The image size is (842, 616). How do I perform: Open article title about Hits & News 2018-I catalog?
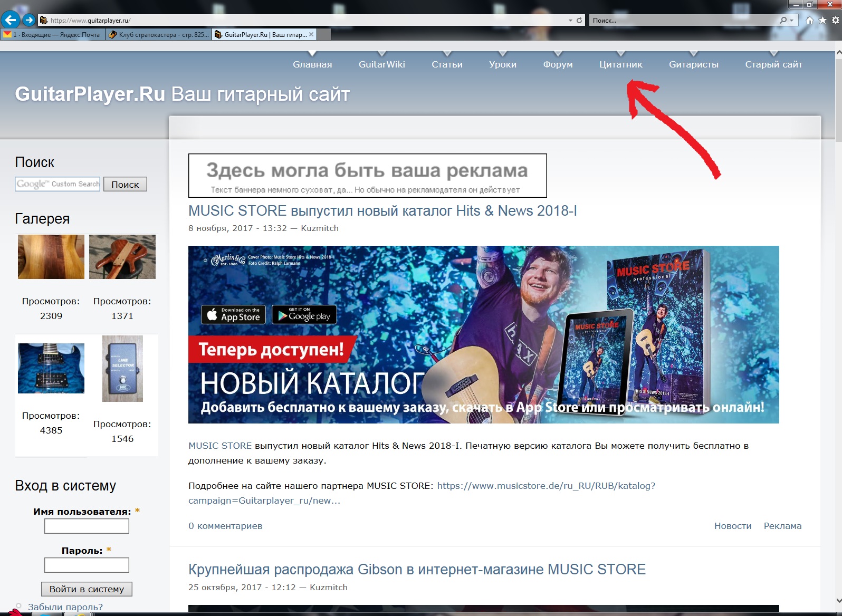pyautogui.click(x=382, y=211)
